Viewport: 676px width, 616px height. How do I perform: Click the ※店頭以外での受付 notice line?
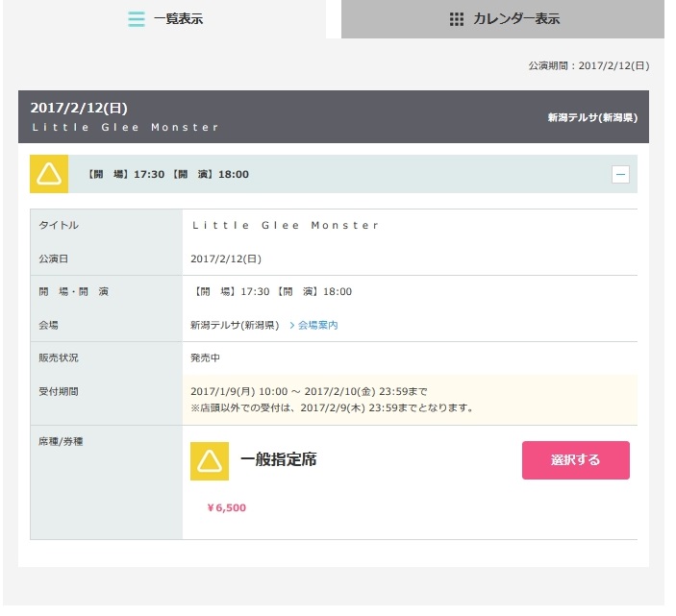coord(332,407)
